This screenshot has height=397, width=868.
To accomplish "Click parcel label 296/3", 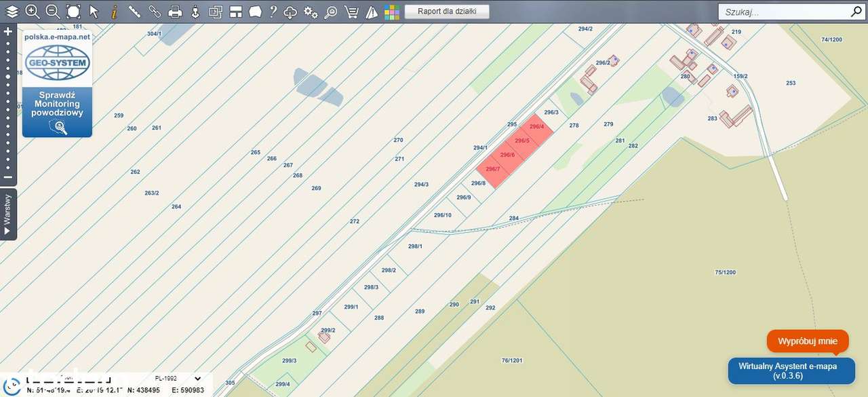I will click(551, 113).
